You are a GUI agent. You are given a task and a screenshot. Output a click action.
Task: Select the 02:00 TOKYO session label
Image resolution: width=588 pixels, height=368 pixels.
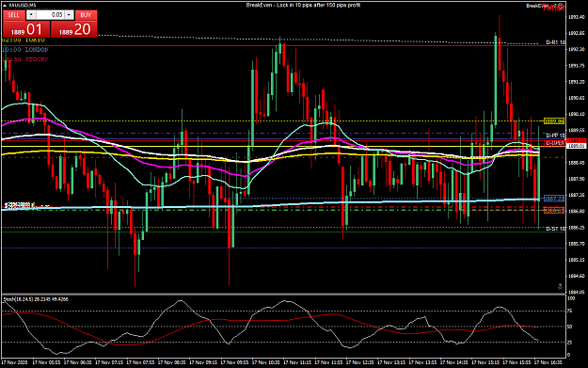tap(24, 40)
